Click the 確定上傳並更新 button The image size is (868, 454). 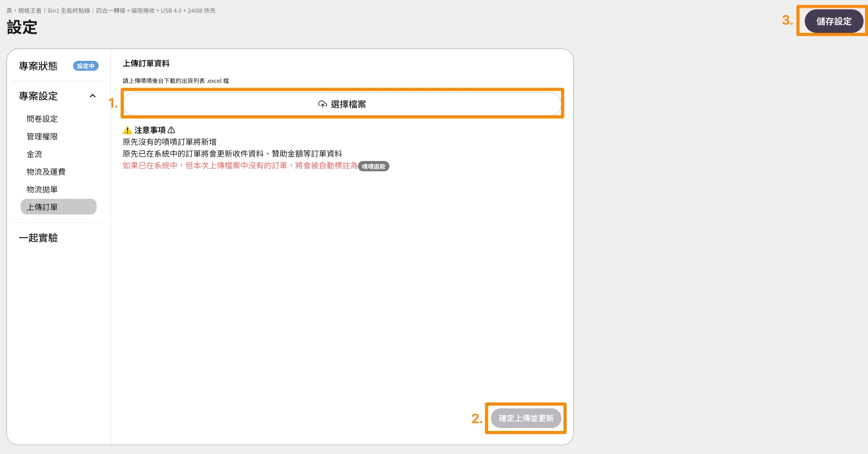[526, 418]
